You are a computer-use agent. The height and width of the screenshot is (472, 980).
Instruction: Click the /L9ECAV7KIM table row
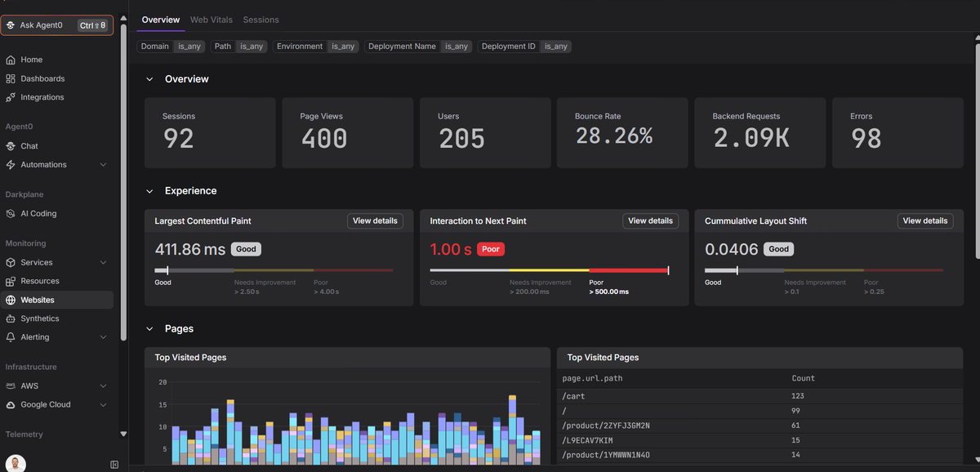pyautogui.click(x=759, y=440)
